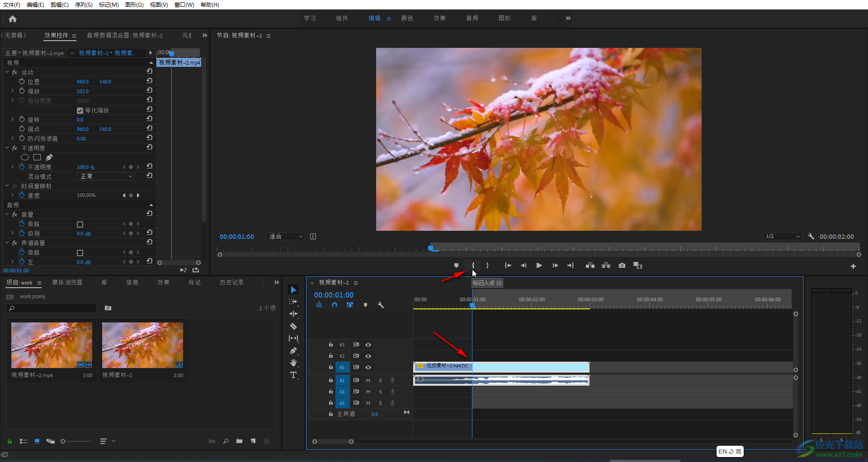
Task: Step back one frame
Action: coord(524,266)
